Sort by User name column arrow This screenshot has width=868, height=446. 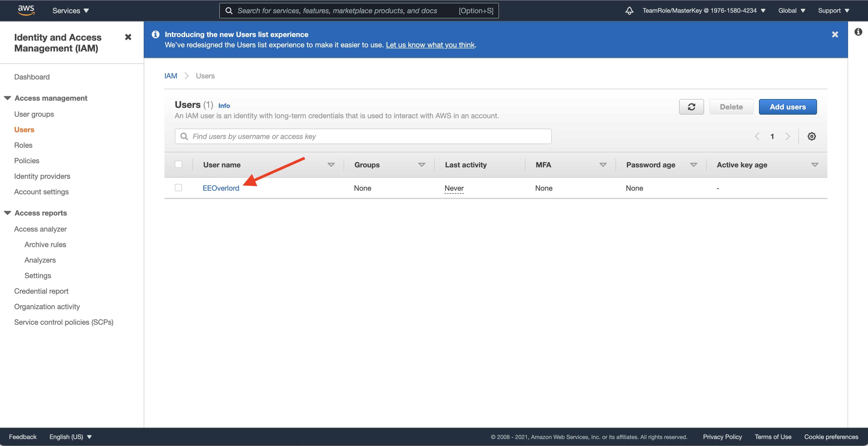tap(331, 165)
